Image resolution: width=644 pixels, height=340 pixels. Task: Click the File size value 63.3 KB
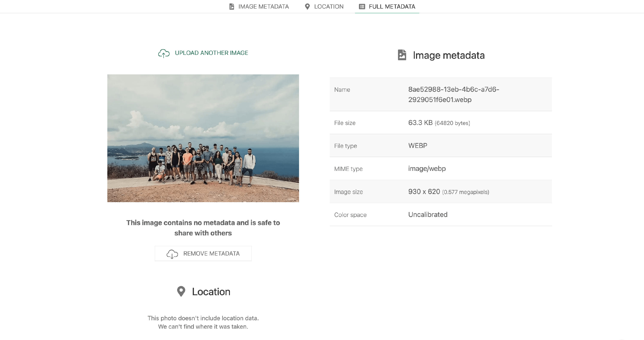point(420,123)
